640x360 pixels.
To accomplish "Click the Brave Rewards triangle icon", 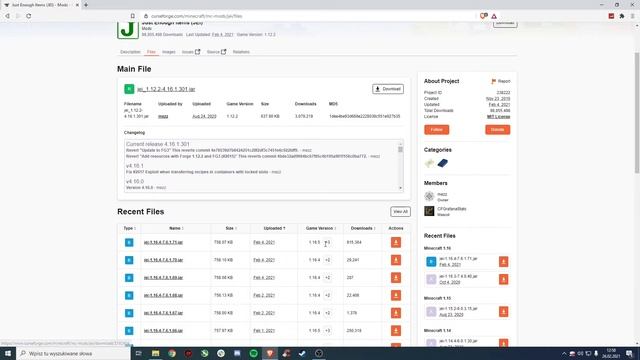I will (494, 16).
